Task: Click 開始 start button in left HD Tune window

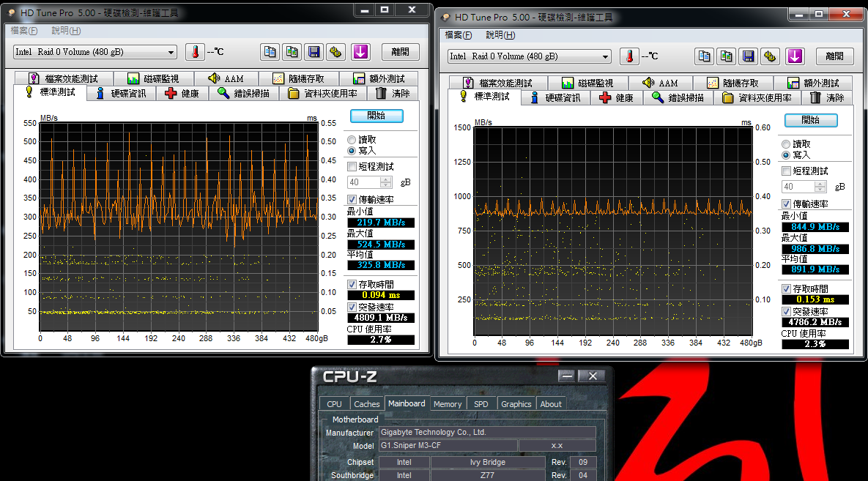Action: [x=376, y=116]
